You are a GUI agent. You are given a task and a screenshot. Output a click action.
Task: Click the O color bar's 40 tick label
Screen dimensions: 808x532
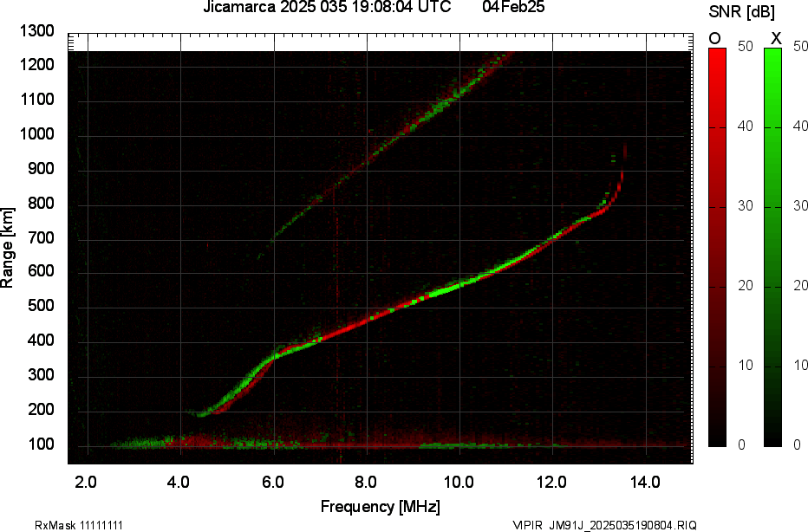pos(745,127)
